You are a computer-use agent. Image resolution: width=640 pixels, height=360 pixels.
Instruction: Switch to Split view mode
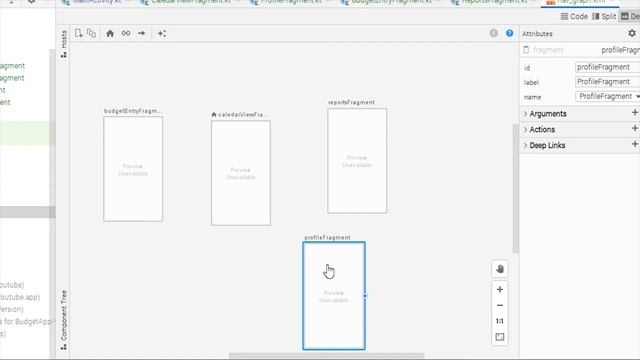click(604, 16)
